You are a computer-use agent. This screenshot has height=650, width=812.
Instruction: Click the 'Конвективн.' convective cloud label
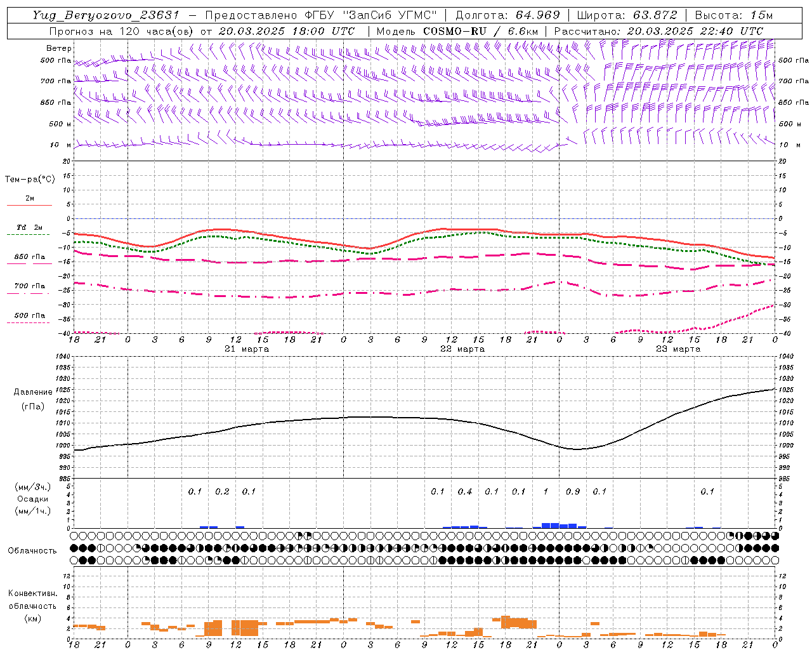click(x=32, y=594)
